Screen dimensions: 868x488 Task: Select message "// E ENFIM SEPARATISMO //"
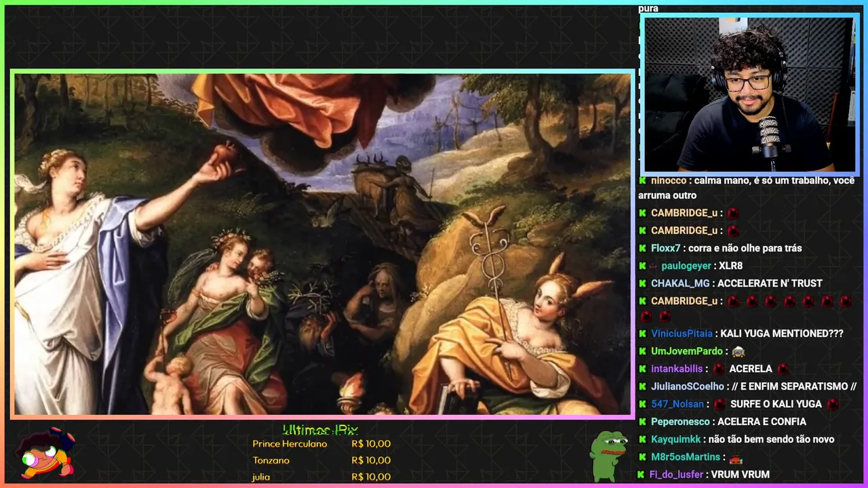[x=795, y=386]
